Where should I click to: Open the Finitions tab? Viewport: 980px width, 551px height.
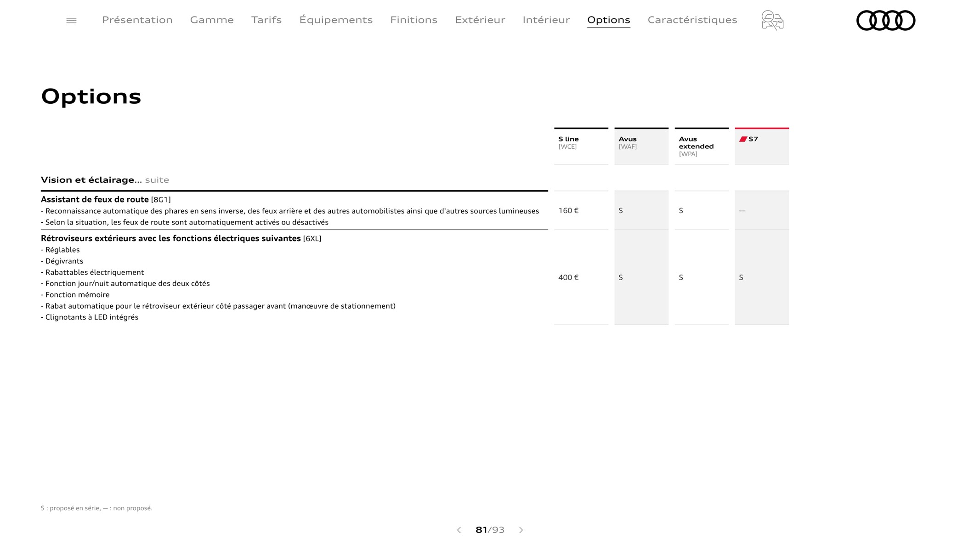[414, 20]
